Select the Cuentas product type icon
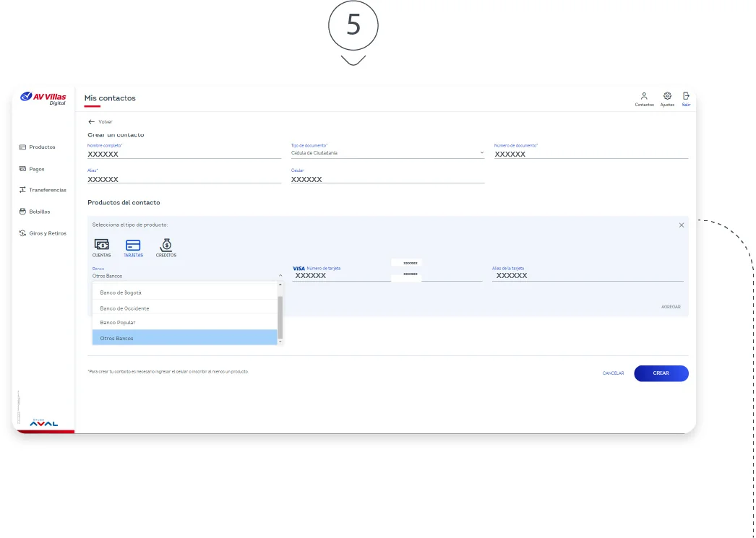This screenshot has width=756, height=538. click(101, 245)
